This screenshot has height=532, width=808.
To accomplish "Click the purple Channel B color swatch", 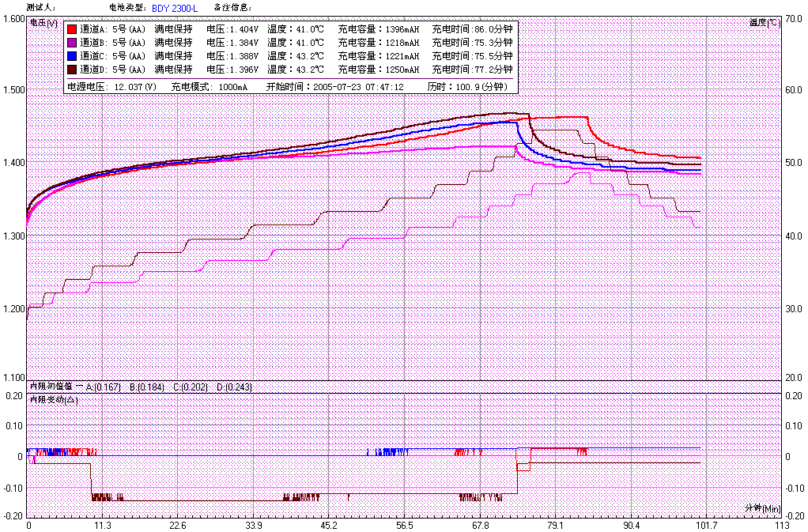I will click(71, 43).
